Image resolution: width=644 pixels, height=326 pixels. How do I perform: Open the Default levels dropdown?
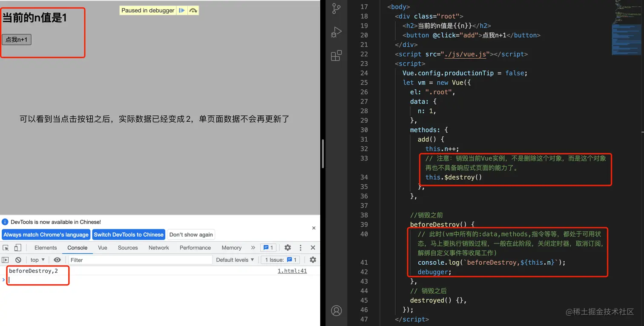(235, 260)
